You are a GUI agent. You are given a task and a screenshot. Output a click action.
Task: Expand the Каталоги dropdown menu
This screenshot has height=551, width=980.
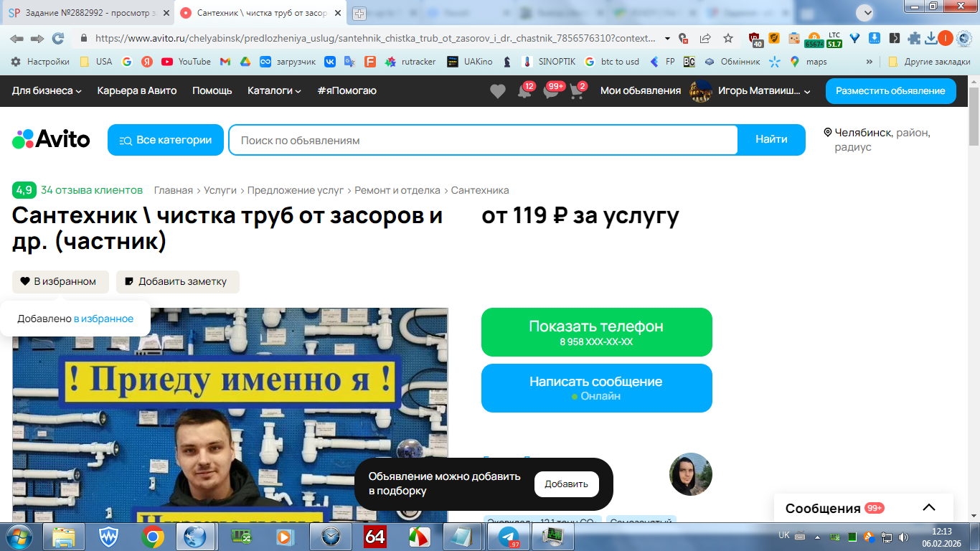point(275,91)
